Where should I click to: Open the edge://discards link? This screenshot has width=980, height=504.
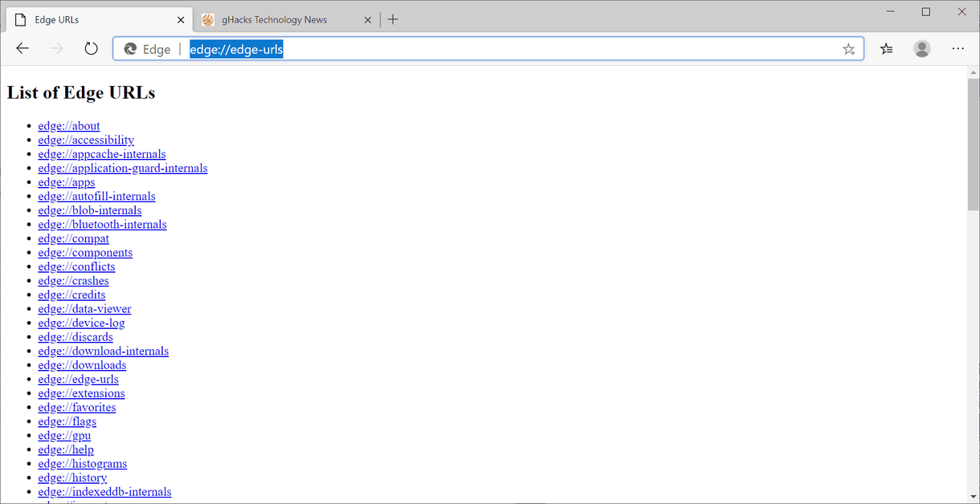[x=76, y=336]
